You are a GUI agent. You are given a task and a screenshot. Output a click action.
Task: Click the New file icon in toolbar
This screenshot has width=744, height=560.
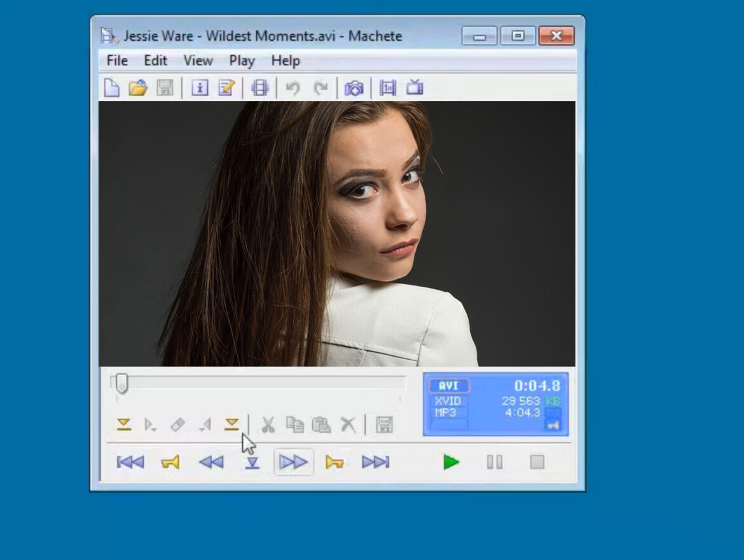pos(112,88)
